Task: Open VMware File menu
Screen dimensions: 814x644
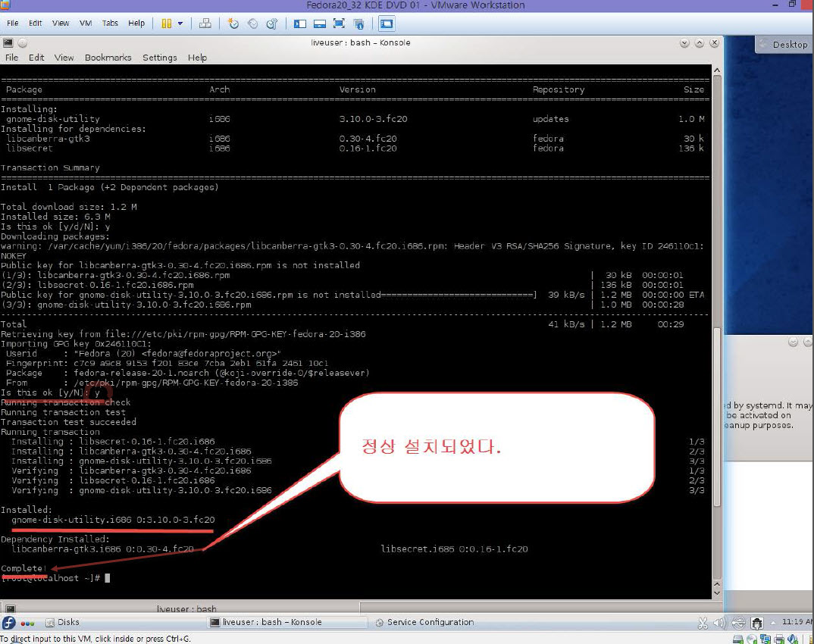Action: coord(12,23)
